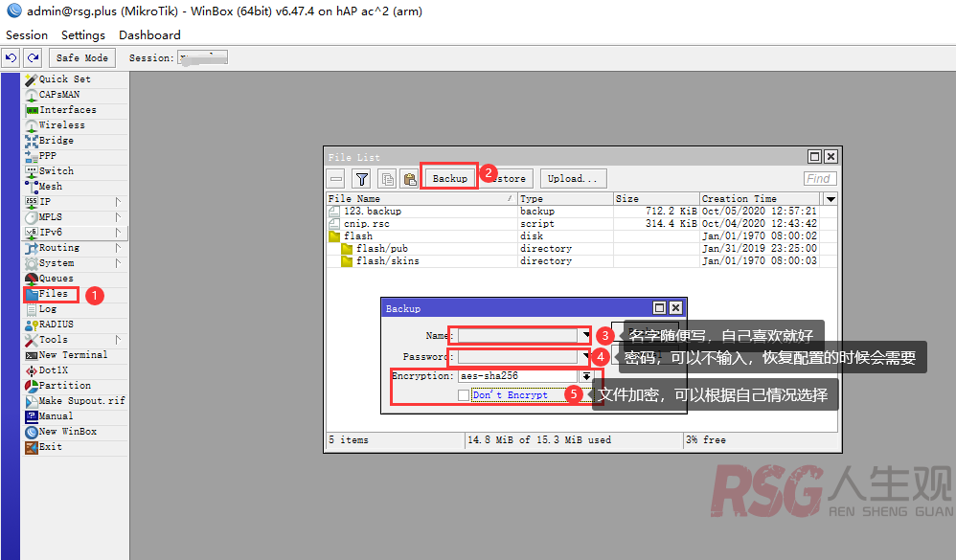
Task: Click the undo arrow in the top toolbar
Action: [11, 58]
